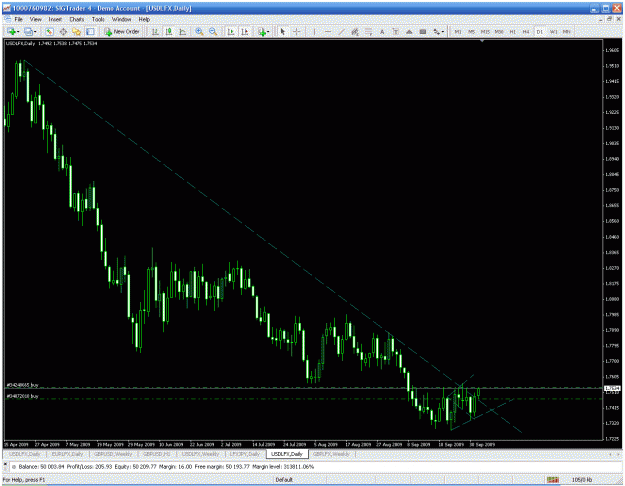Screen dimensions: 625x486
Task: Open a new chart window
Action: (x=11, y=31)
